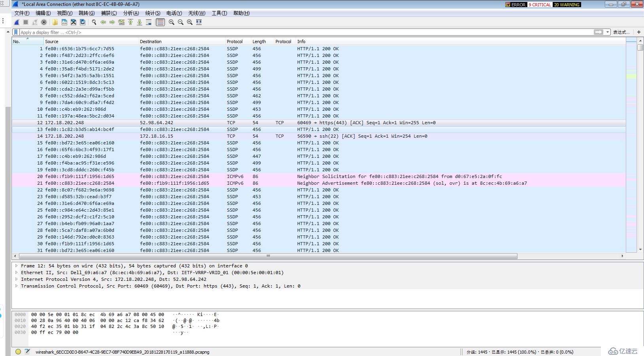Jump to the last packet
Viewport: 644px width, 356px height.
pyautogui.click(x=140, y=22)
